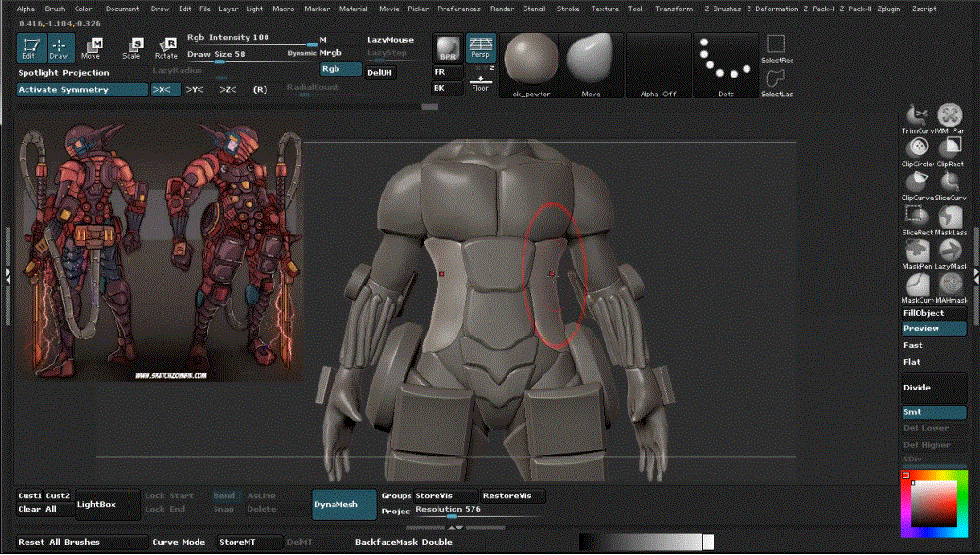Viewport: 980px width, 555px height.
Task: Open the Alpha Off selector
Action: (x=658, y=65)
